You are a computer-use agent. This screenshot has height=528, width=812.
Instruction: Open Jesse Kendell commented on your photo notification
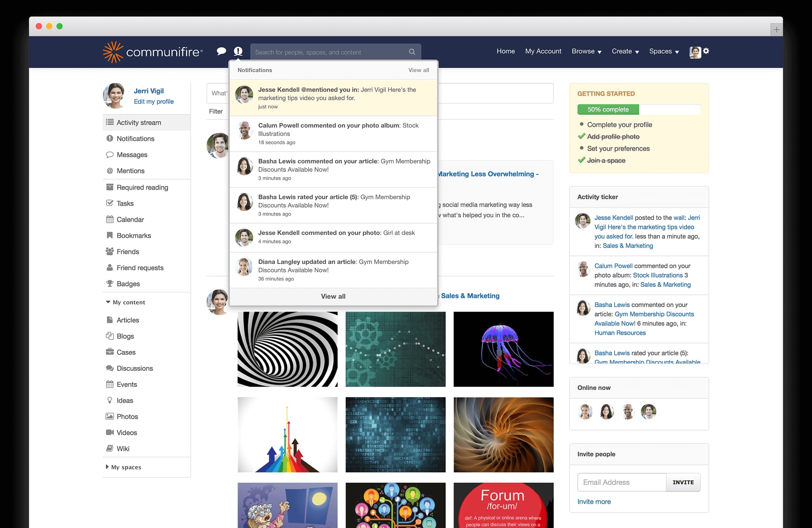[333, 238]
